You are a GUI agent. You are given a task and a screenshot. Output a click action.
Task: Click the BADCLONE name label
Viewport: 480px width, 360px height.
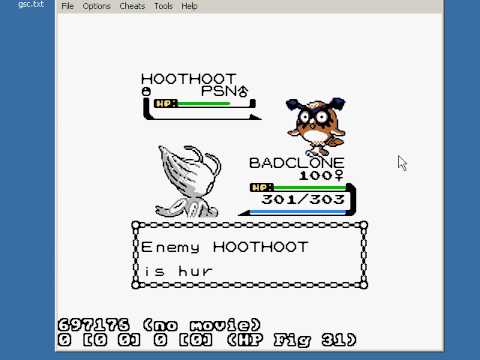tap(296, 163)
